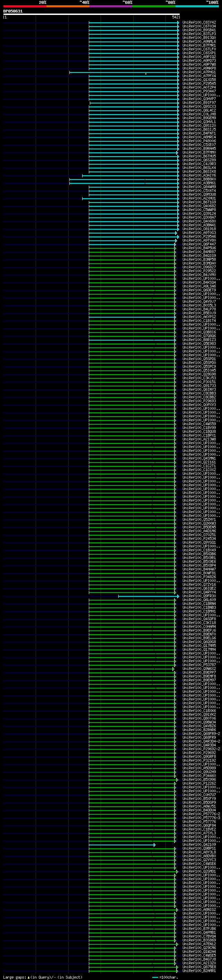Screen dimensions: 222x980
Task: Select hit label UniRef100_A9NML6
Action: pyautogui.click(x=199, y=41)
